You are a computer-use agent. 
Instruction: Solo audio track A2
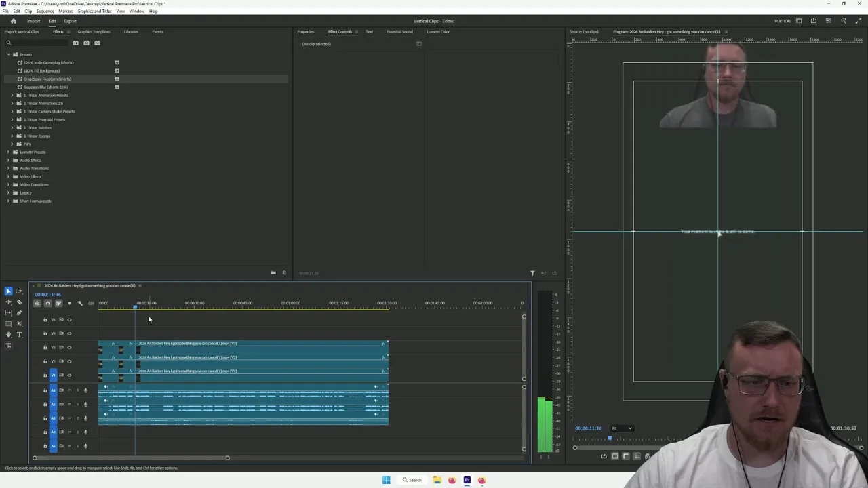77,404
